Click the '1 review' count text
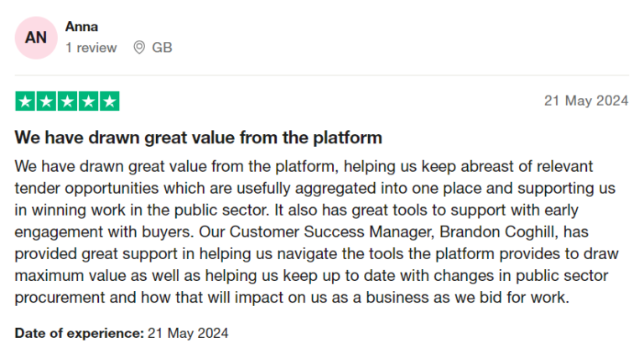 [91, 48]
